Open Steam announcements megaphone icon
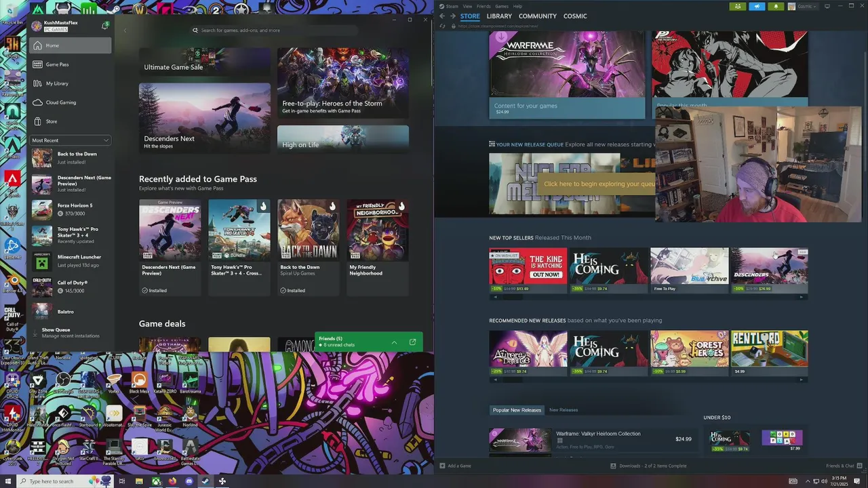 pos(757,6)
